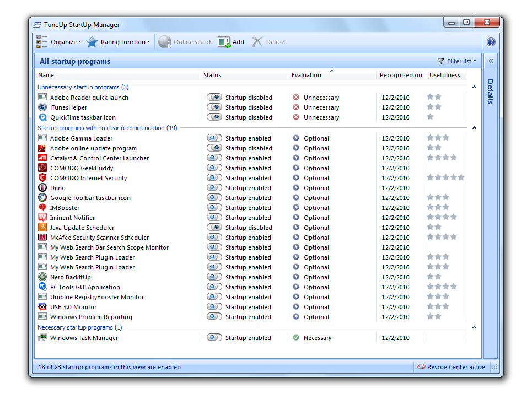This screenshot has width=532, height=399.
Task: Click the Iminent Notifier icon
Action: pyautogui.click(x=42, y=218)
